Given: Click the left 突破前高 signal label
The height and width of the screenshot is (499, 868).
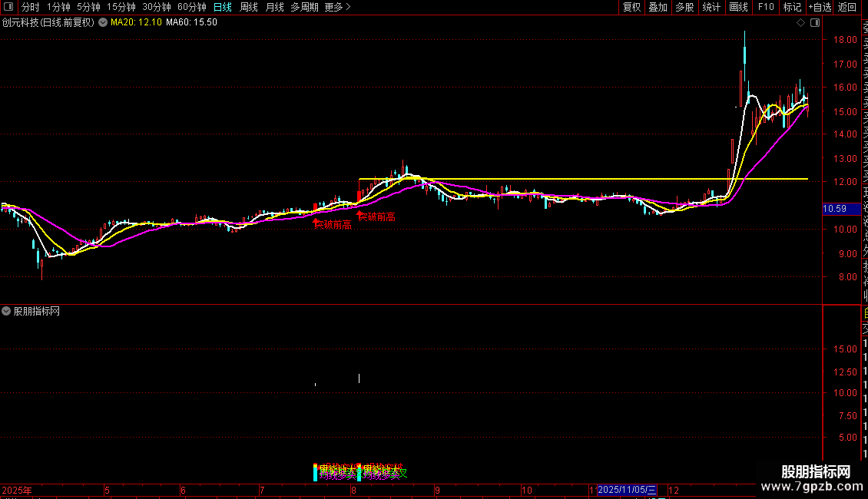Looking at the screenshot, I should pos(333,225).
